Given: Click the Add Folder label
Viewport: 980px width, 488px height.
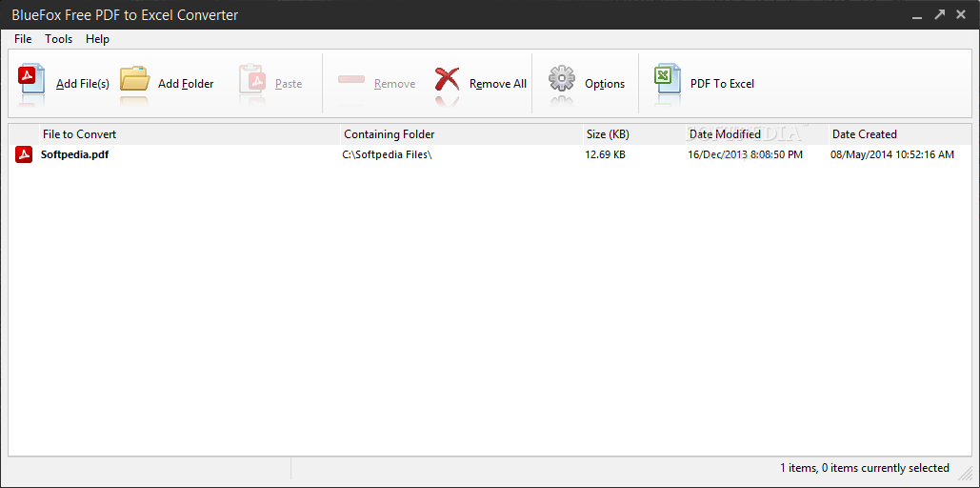Looking at the screenshot, I should [186, 84].
